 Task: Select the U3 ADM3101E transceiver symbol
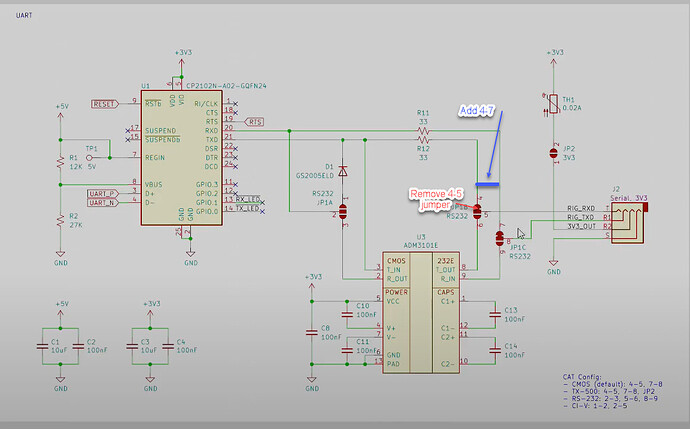(x=421, y=312)
